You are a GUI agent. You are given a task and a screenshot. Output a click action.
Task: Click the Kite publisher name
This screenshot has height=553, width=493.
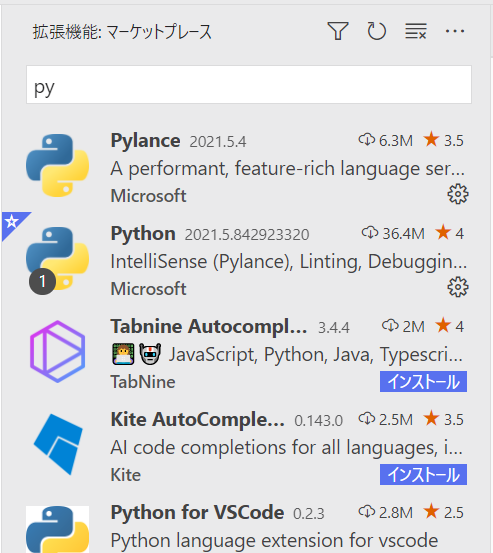tap(126, 475)
